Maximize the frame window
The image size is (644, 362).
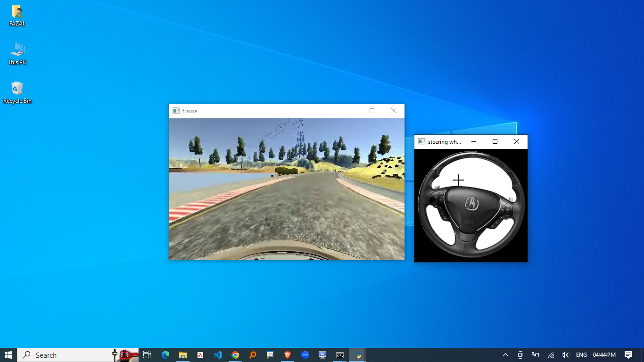click(372, 111)
